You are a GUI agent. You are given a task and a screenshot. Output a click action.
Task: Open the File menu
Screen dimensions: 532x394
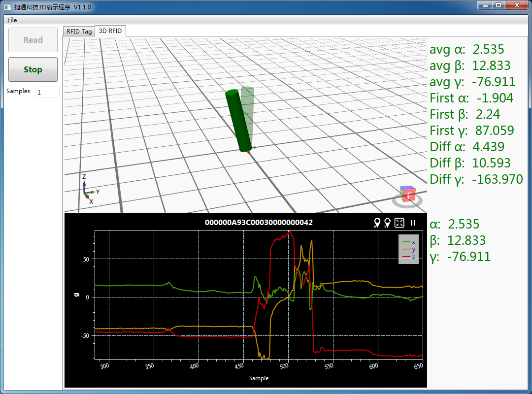(12, 20)
